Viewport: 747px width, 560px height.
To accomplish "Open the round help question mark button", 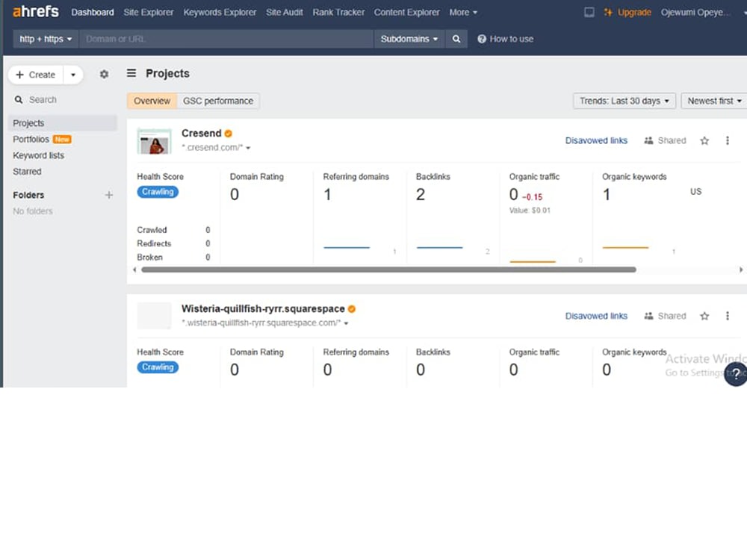I will click(736, 374).
